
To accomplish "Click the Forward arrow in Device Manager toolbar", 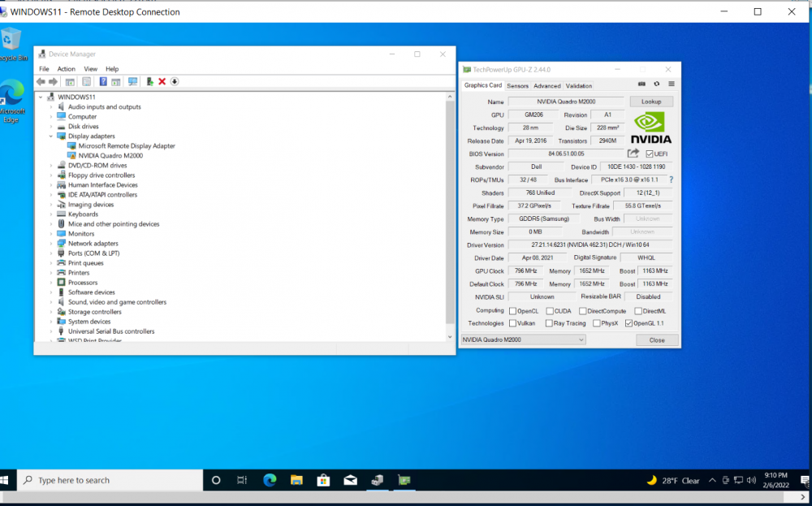I will (x=53, y=82).
